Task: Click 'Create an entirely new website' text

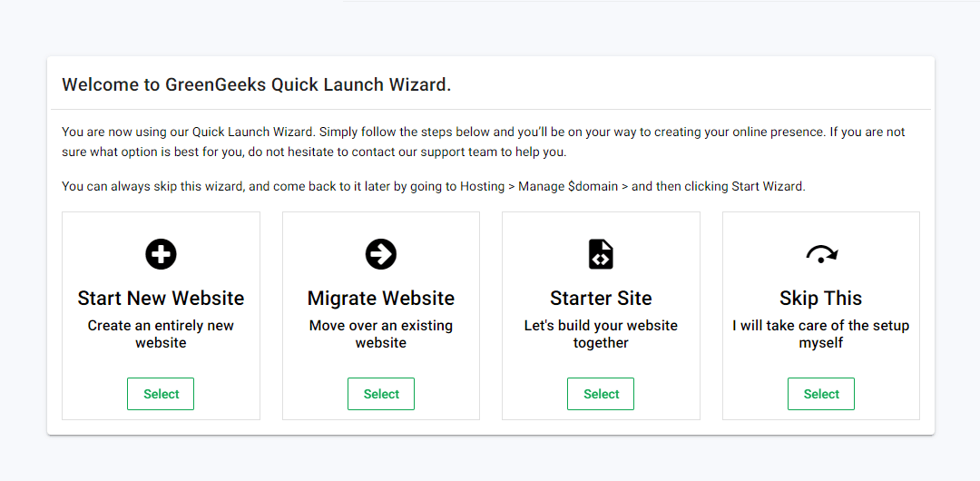Action: tap(161, 334)
